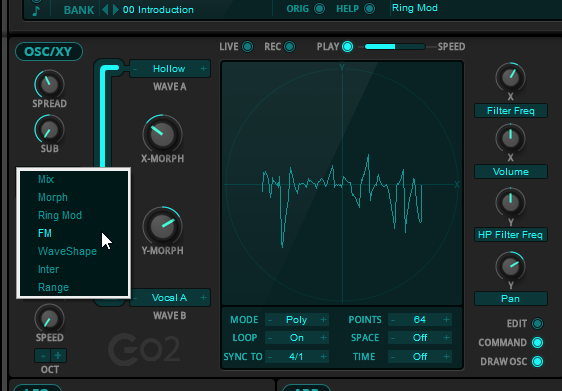Toggle the DRAW OSC switch
562x391 pixels.
537,361
